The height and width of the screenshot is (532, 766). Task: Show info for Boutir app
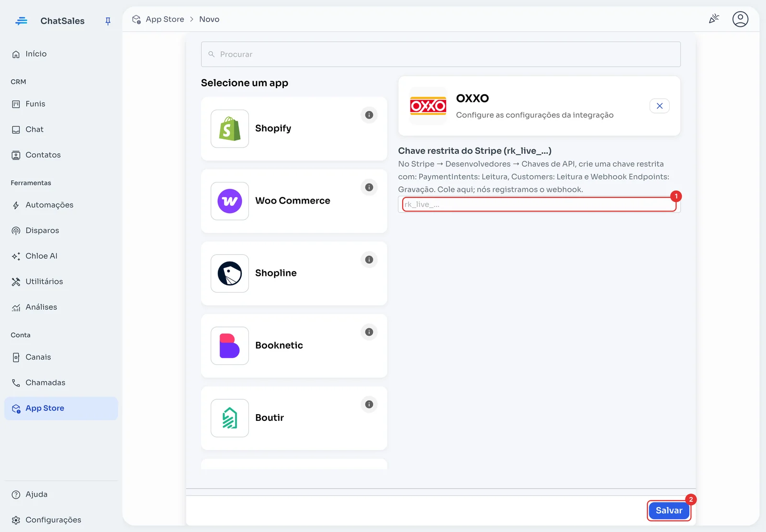tap(369, 404)
